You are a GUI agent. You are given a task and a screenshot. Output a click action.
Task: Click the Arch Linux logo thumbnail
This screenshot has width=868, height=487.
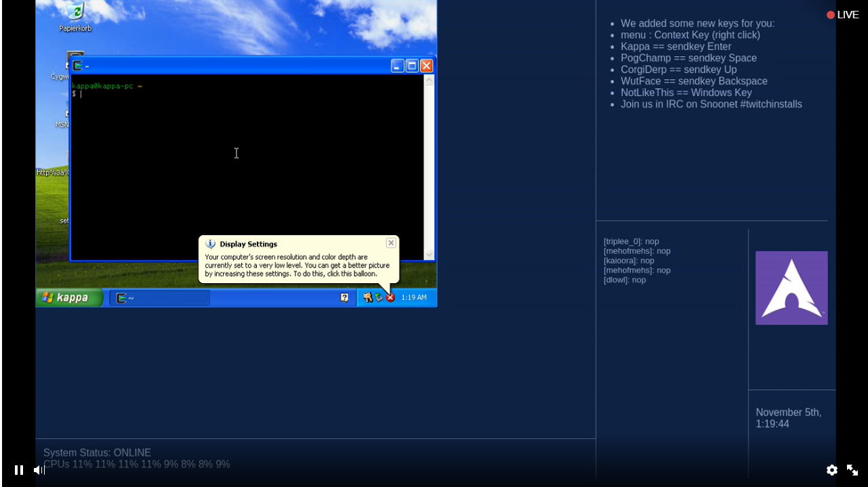point(791,287)
